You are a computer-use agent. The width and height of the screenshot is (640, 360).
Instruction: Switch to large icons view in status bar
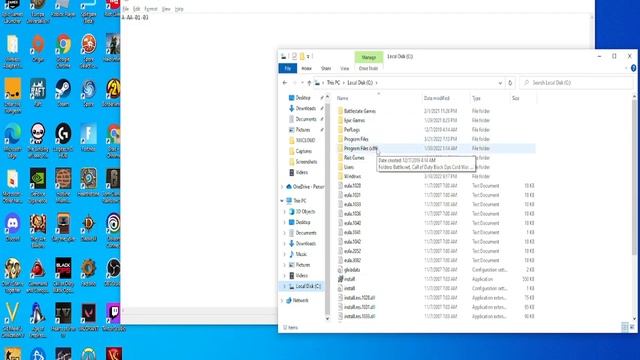click(632, 327)
